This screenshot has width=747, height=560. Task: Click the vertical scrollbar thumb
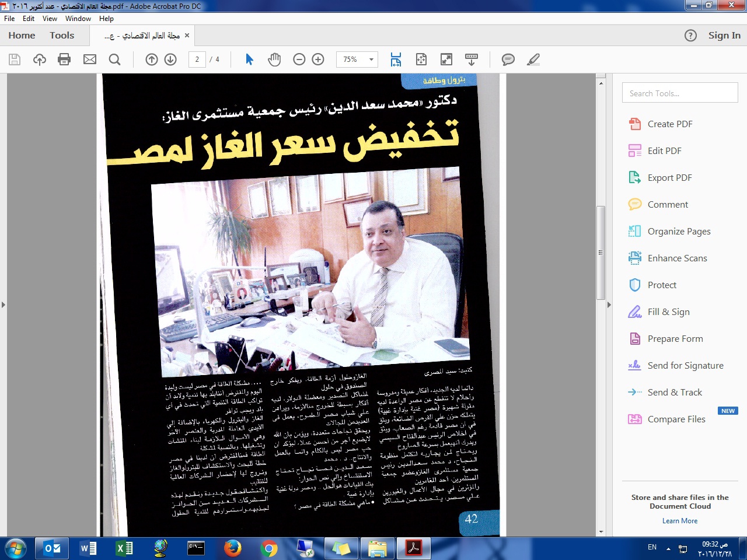pos(601,253)
